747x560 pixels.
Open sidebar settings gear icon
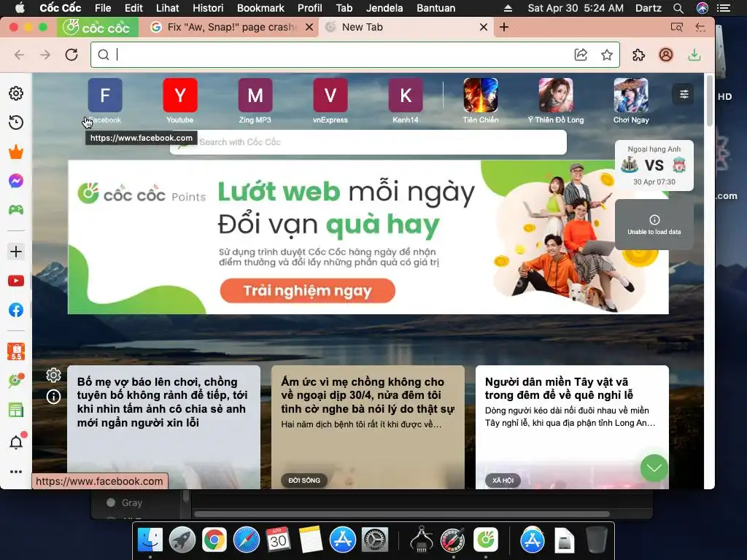tap(16, 93)
